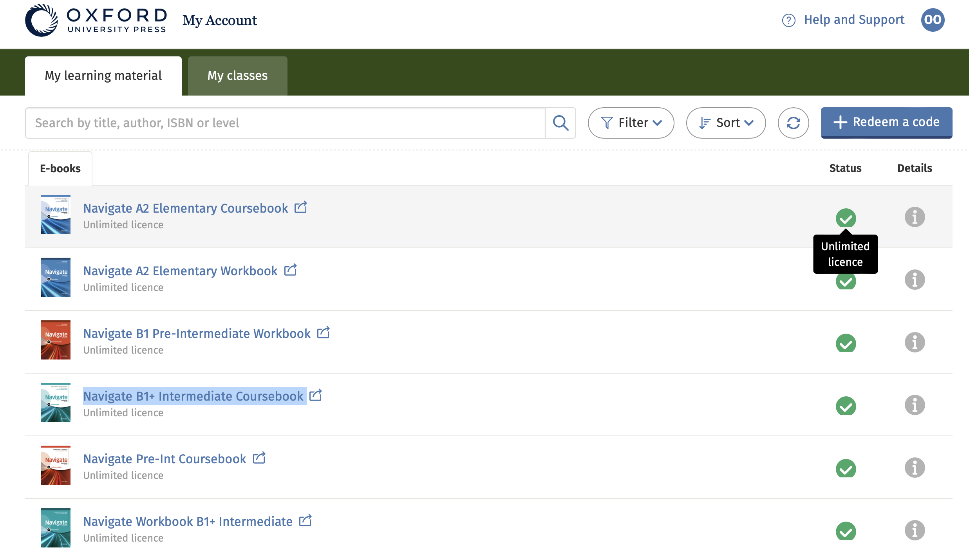Open Navigate B1 Pre-Intermediate Workbook title link
This screenshot has height=560, width=969.
coord(197,334)
